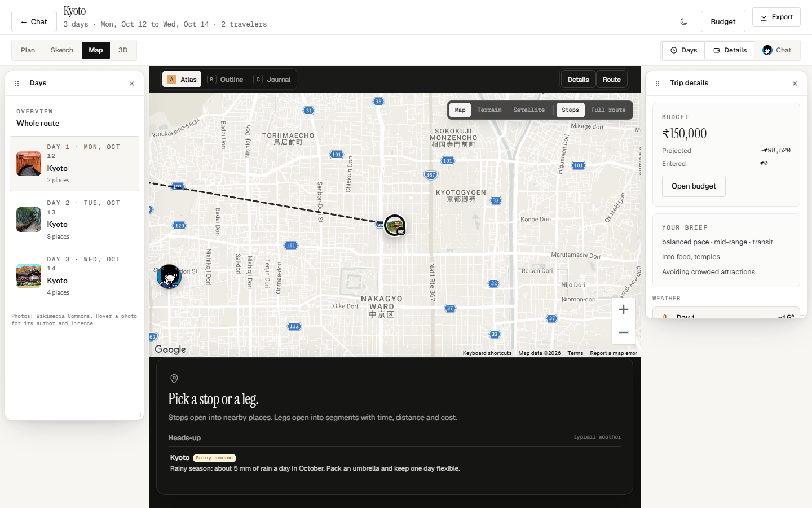Switch map layer to Terrain
The height and width of the screenshot is (508, 812).
click(x=489, y=110)
